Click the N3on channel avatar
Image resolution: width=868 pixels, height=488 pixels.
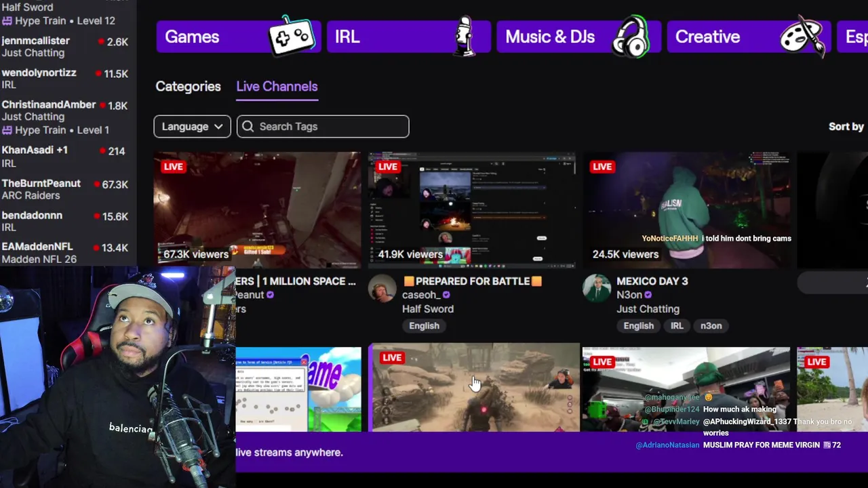pyautogui.click(x=597, y=289)
